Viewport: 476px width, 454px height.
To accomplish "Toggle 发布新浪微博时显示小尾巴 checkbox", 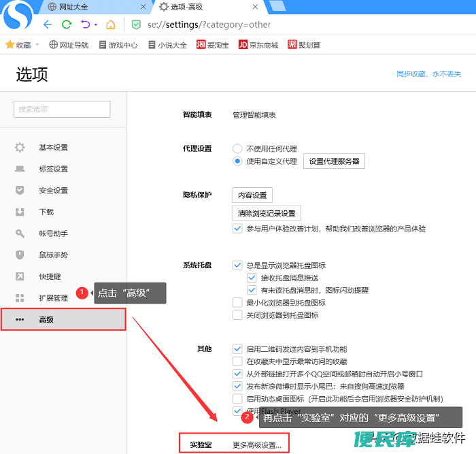I will coord(237,386).
